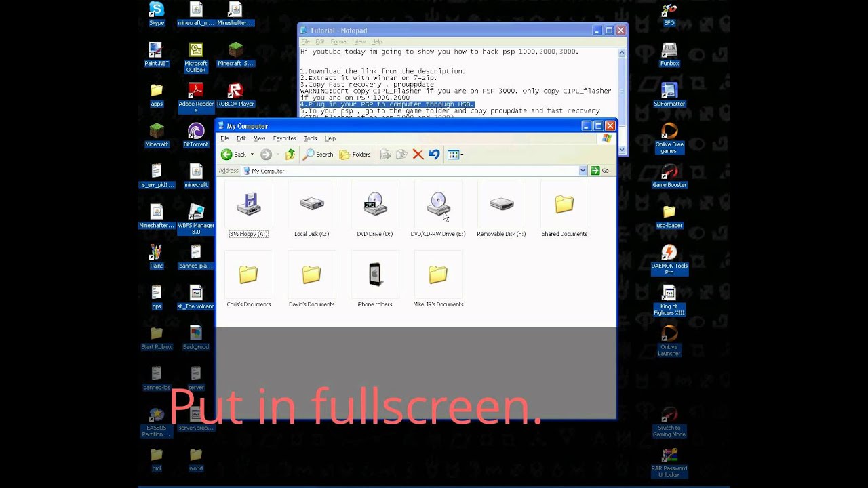Open the Back button history dropdown arrow
868x488 pixels.
[252, 155]
